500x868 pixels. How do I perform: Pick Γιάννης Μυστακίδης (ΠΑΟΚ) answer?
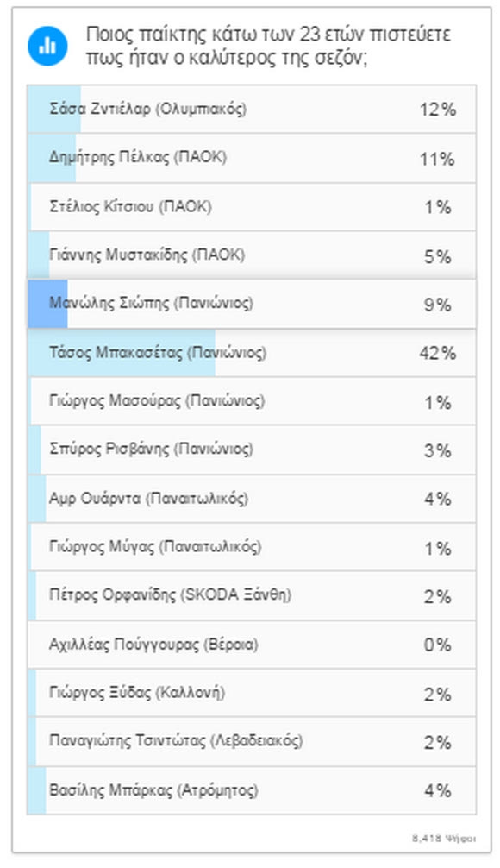click(x=252, y=255)
